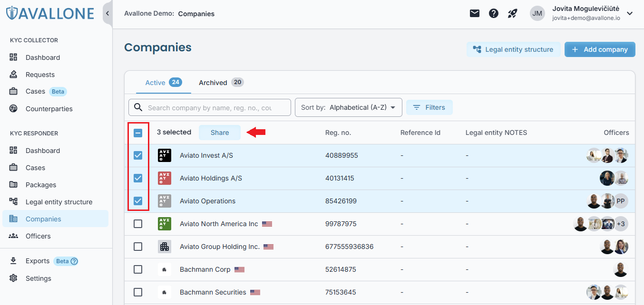The image size is (644, 305).
Task: Click the Add company button
Action: tap(600, 49)
